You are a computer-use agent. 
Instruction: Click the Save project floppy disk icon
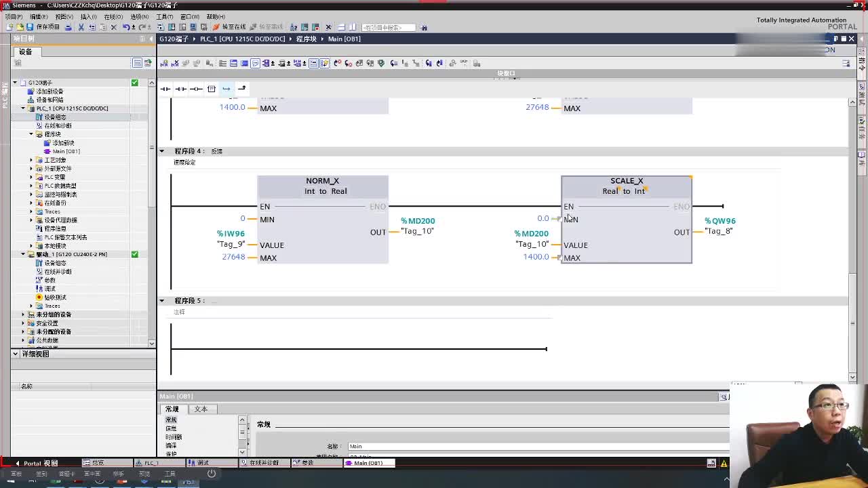[x=29, y=27]
